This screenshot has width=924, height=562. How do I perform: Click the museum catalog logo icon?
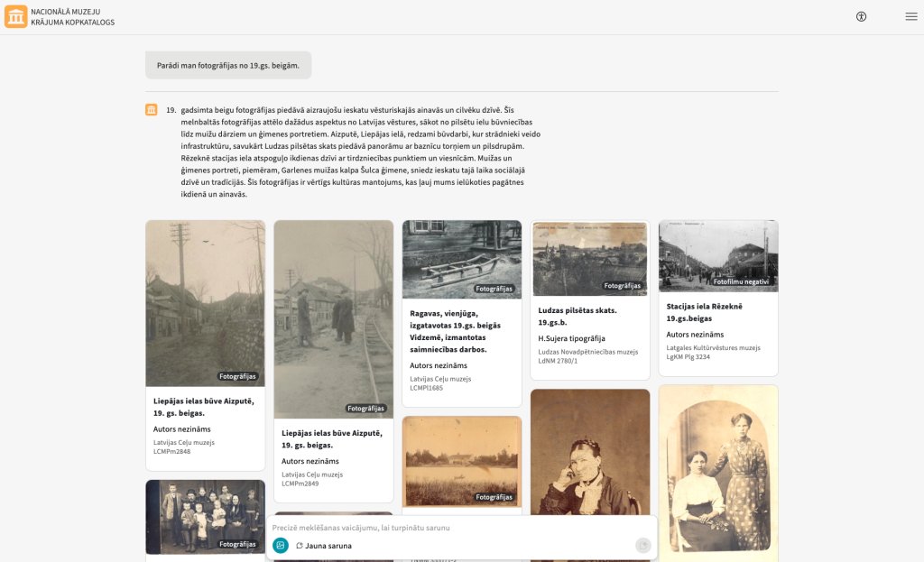[x=16, y=16]
